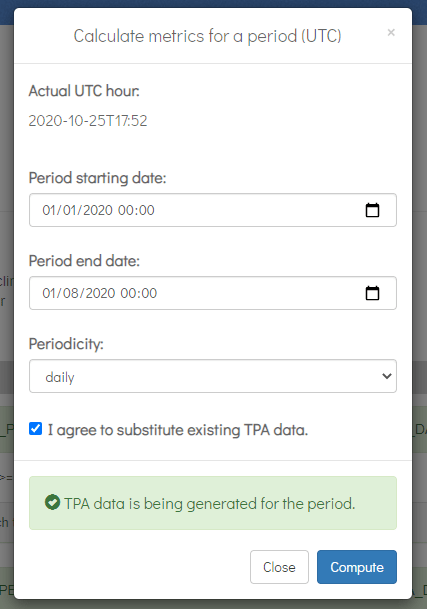Uncheck the substitute existing TPA data checkbox
Image resolution: width=427 pixels, height=609 pixels.
[x=35, y=429]
